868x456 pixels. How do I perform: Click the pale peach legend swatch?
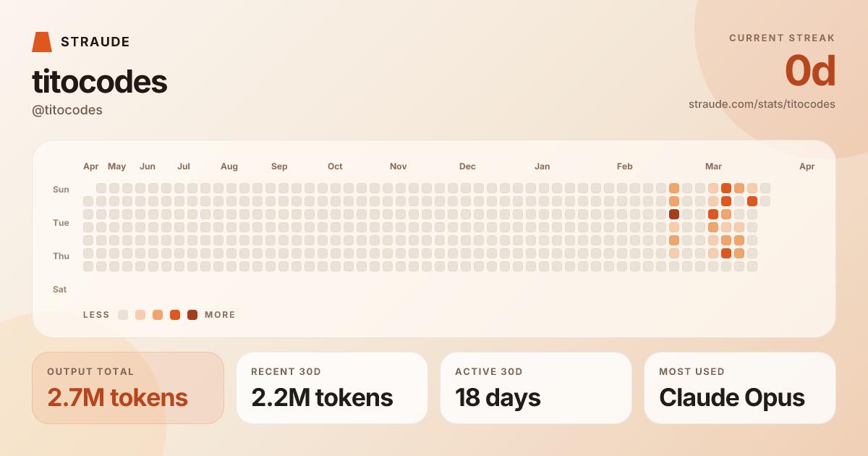point(140,315)
